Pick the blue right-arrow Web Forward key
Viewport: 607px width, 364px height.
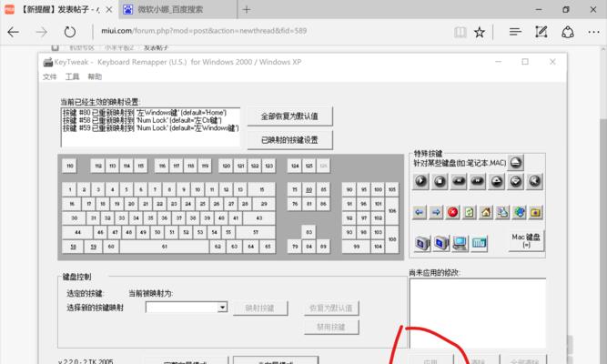click(x=436, y=212)
